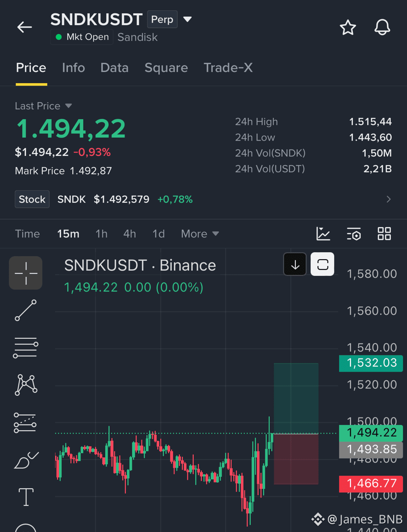Switch to the Data tab
407x532 pixels.
tap(115, 68)
